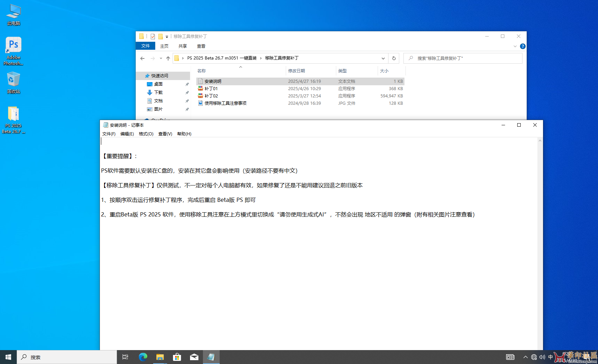Click the Explorer search box
The height and width of the screenshot is (364, 598).
pyautogui.click(x=463, y=58)
